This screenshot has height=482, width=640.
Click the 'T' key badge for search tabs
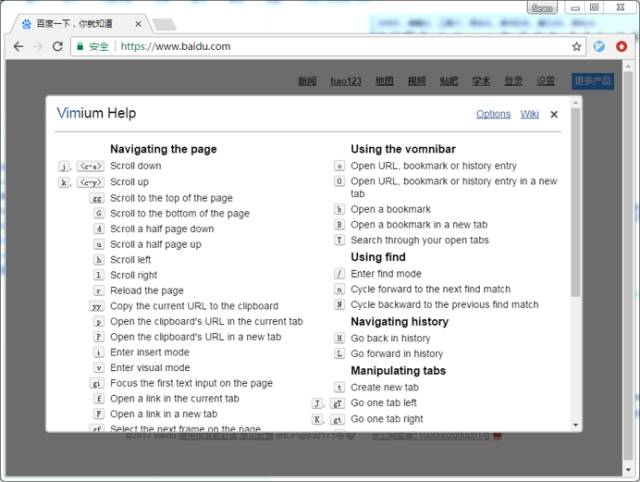339,240
